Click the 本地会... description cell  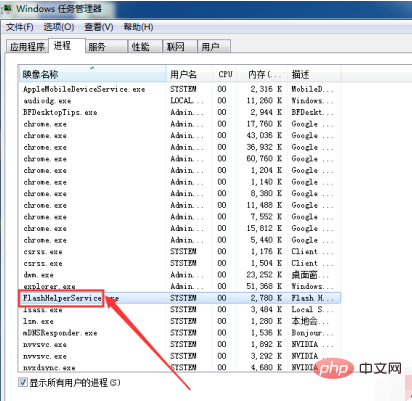coord(310,321)
